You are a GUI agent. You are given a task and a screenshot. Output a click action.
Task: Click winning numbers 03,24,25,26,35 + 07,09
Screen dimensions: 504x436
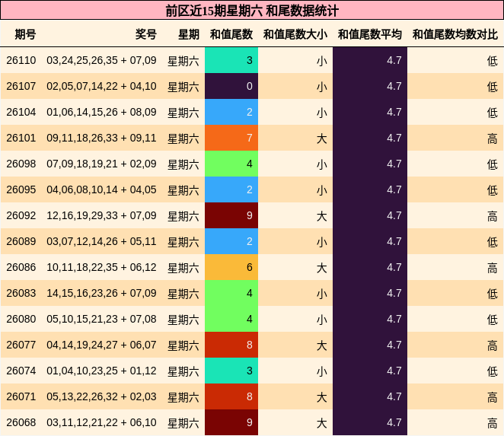point(101,60)
